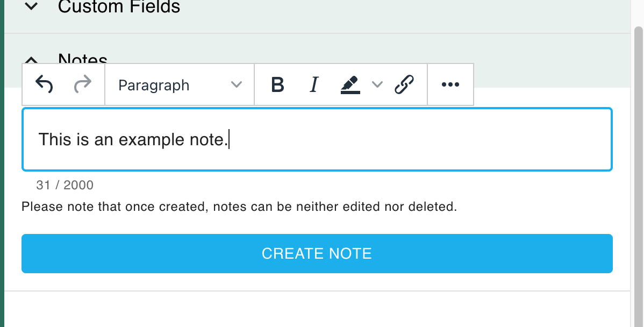This screenshot has width=644, height=327.
Task: Click the Undo arrow icon
Action: tap(45, 84)
